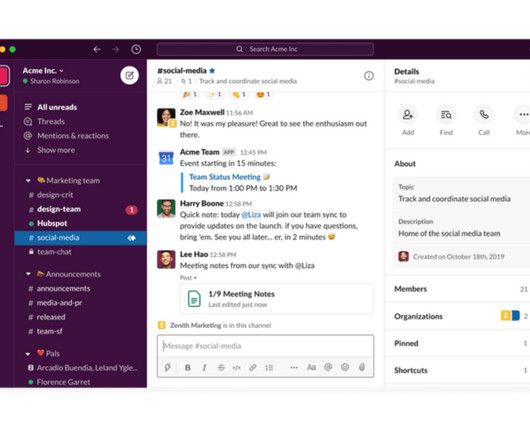Image resolution: width=530 pixels, height=442 pixels.
Task: Click the @Liza mention
Action: click(251, 215)
